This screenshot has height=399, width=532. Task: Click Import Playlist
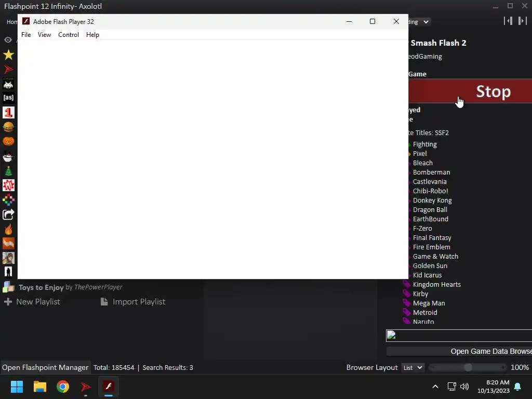click(133, 302)
